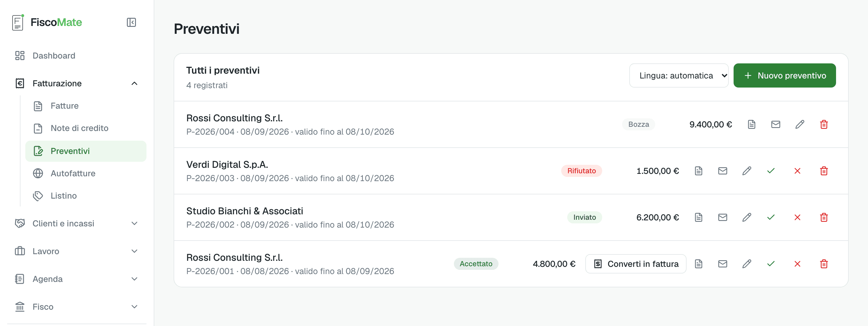Open the Lingua: automatica dropdown
The image size is (868, 326).
[x=679, y=75]
